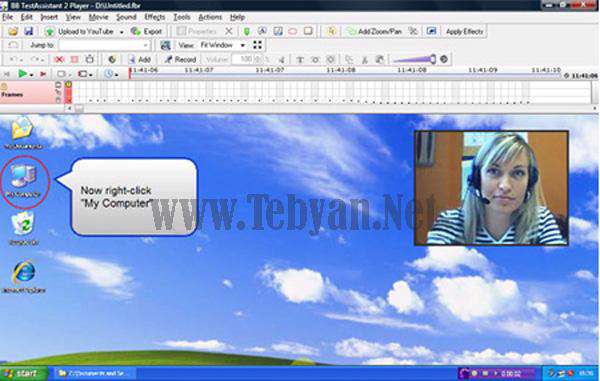Open the Jump to combo box
Screen dimensions: 600x381
pyautogui.click(x=104, y=45)
